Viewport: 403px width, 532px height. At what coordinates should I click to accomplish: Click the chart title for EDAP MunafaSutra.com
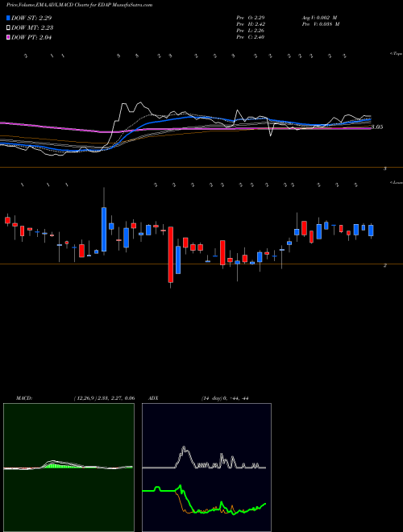[x=79, y=5]
